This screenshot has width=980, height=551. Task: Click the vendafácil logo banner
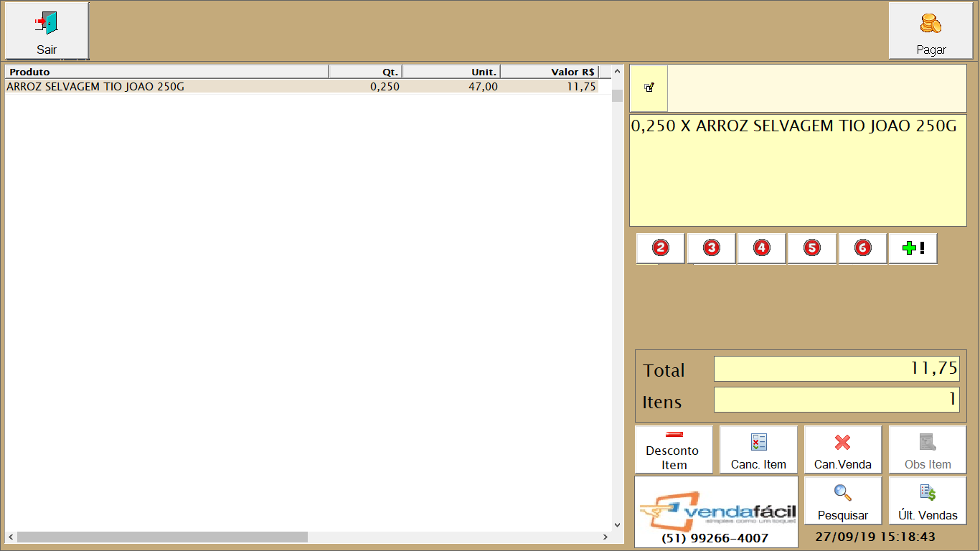click(x=716, y=512)
